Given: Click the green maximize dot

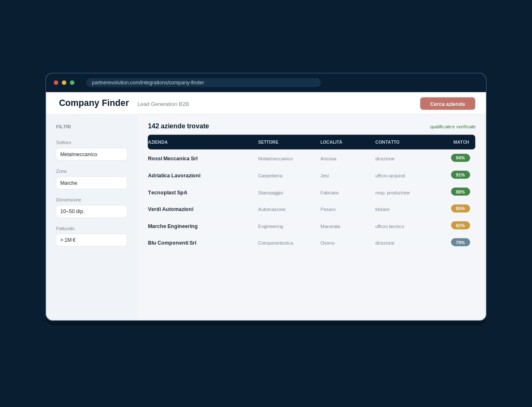Looking at the screenshot, I should (72, 83).
